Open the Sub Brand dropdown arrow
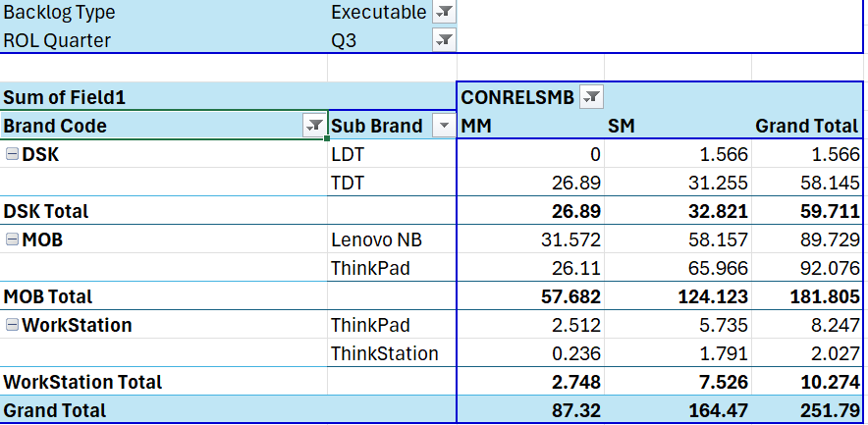 tap(444, 126)
